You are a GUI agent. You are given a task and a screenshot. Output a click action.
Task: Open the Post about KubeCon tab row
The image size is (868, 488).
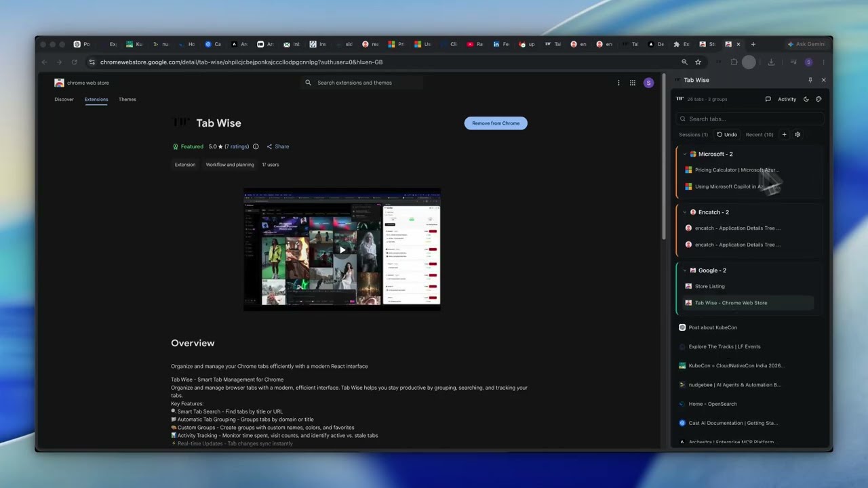(x=749, y=327)
